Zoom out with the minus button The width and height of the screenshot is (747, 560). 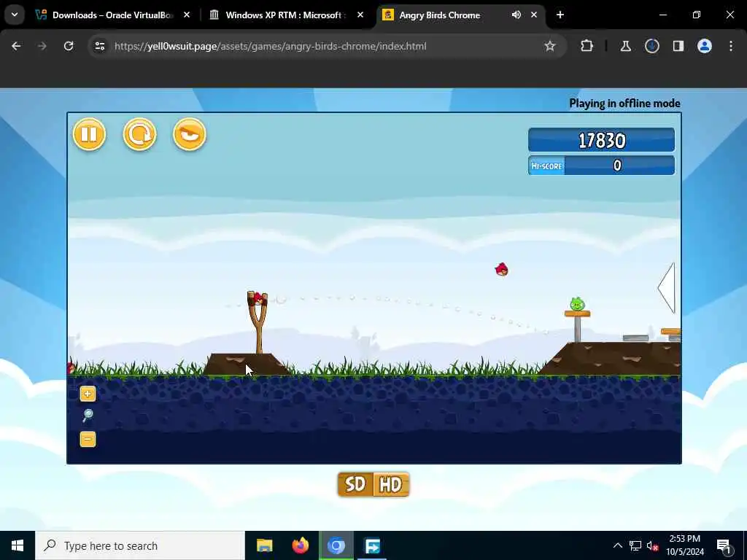[x=88, y=439]
